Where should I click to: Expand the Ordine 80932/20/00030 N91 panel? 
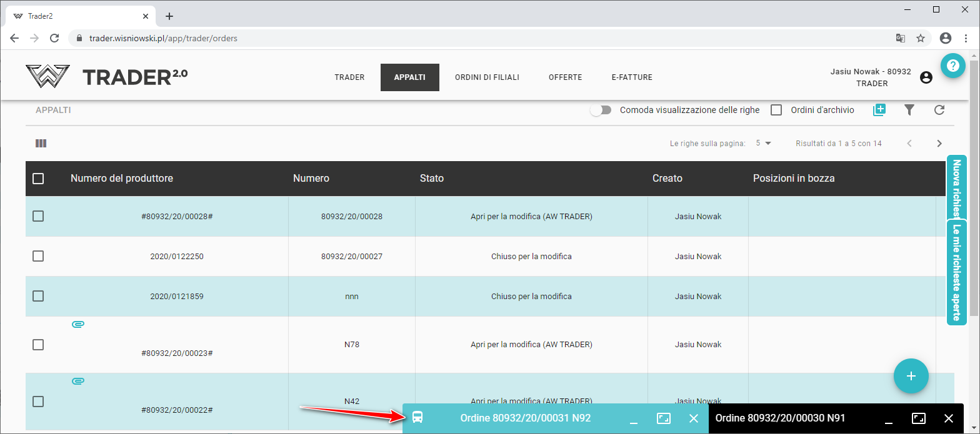point(918,418)
